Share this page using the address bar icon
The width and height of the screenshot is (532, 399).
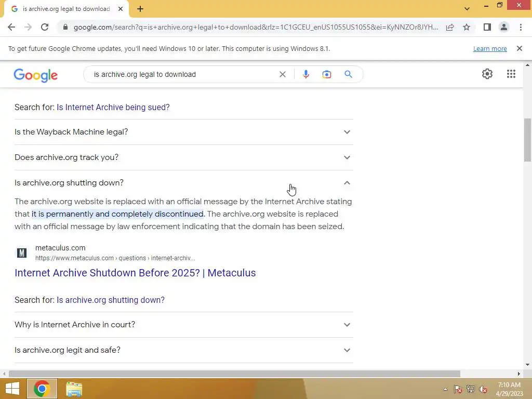(x=450, y=27)
